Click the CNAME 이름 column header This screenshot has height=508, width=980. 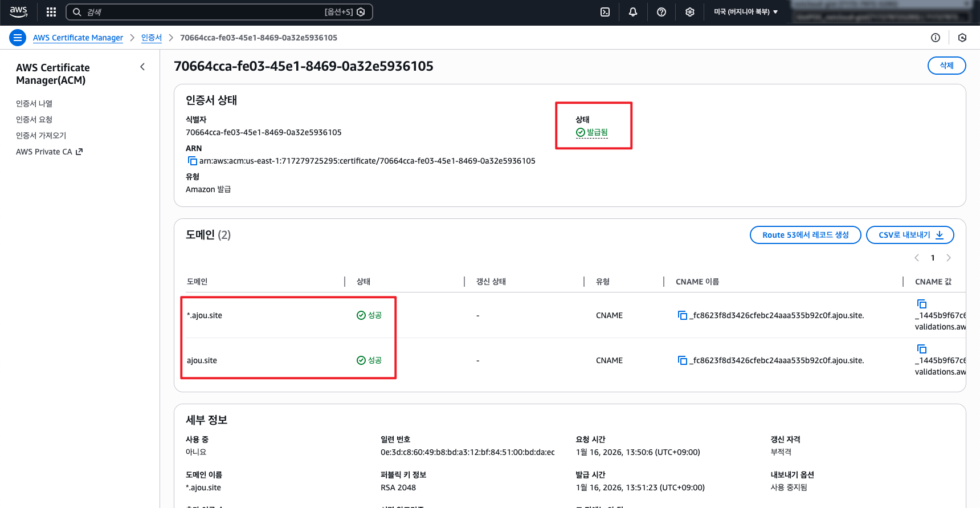pos(697,282)
